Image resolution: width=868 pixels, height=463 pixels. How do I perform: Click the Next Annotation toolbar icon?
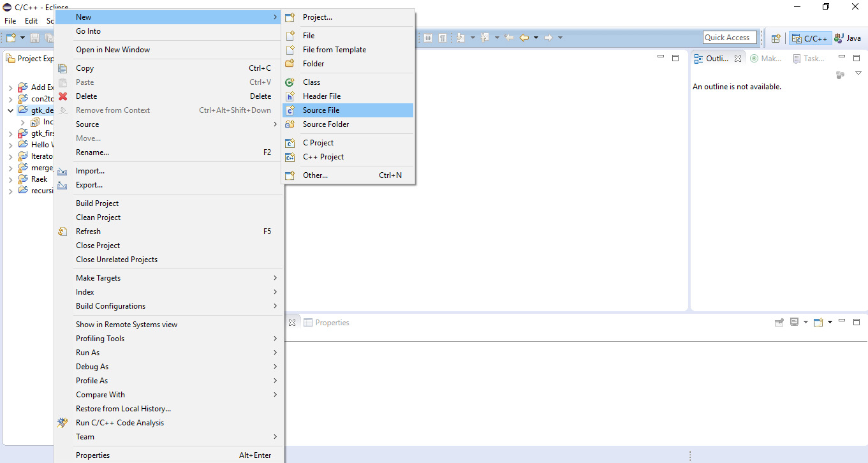[x=462, y=37]
